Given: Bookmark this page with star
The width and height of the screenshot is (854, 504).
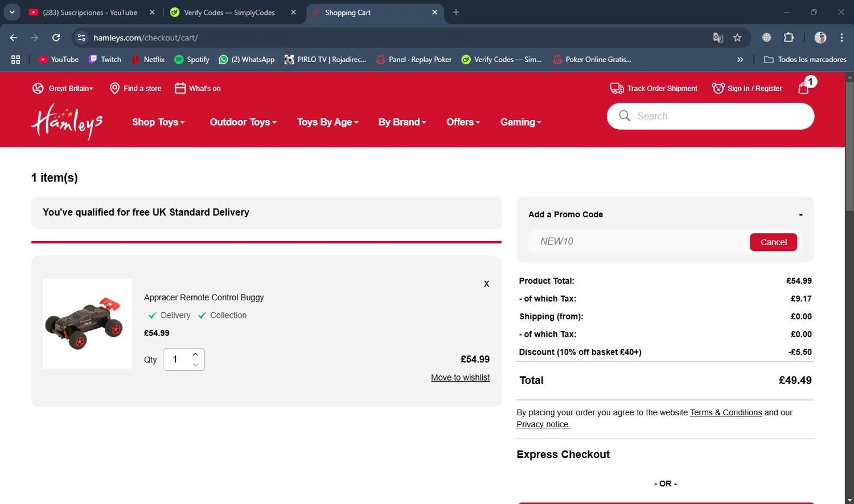Looking at the screenshot, I should coord(737,38).
